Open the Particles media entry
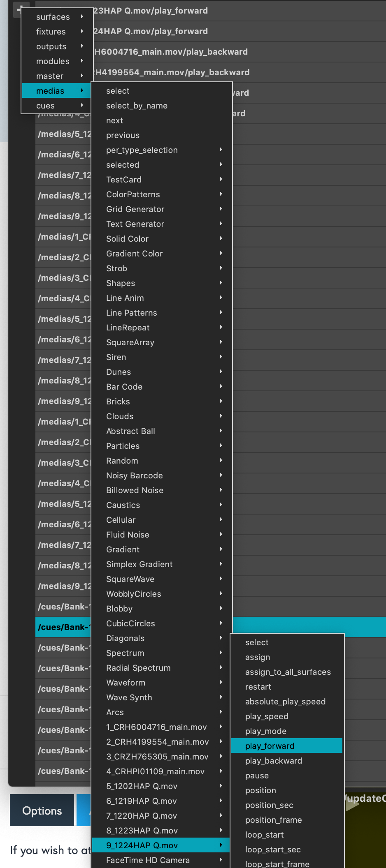This screenshot has height=868, width=386. (162, 446)
